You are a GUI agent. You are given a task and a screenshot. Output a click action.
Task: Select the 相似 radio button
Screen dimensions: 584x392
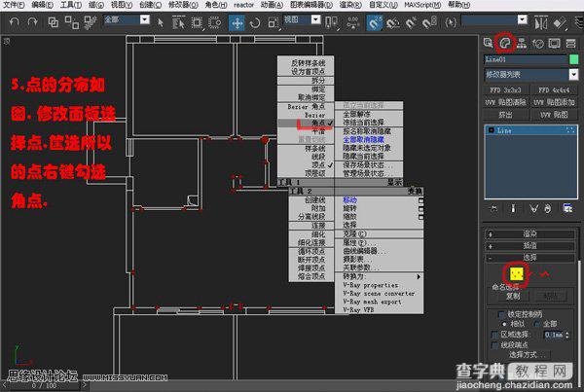504,324
